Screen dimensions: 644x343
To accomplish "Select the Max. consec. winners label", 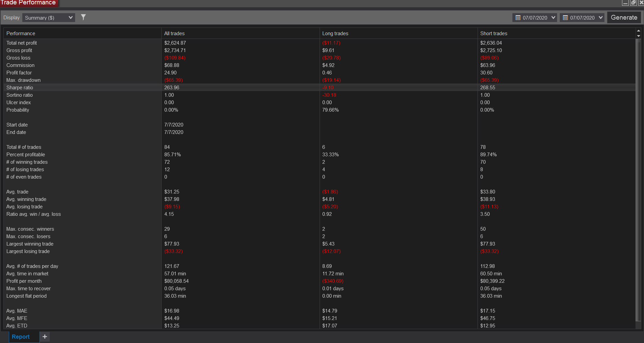I will pyautogui.click(x=30, y=229).
